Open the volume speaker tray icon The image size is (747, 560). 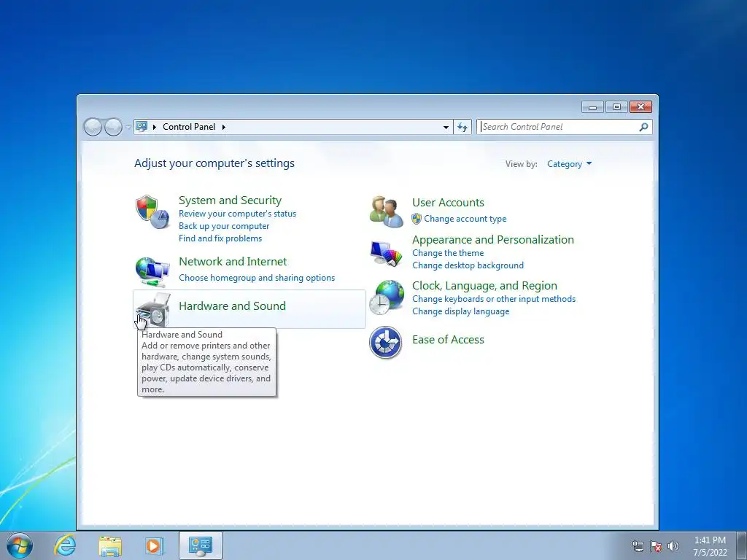point(673,546)
